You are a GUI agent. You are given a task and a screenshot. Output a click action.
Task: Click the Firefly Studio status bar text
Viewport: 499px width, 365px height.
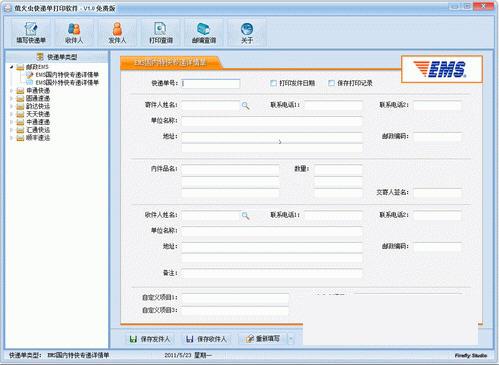[x=471, y=356]
